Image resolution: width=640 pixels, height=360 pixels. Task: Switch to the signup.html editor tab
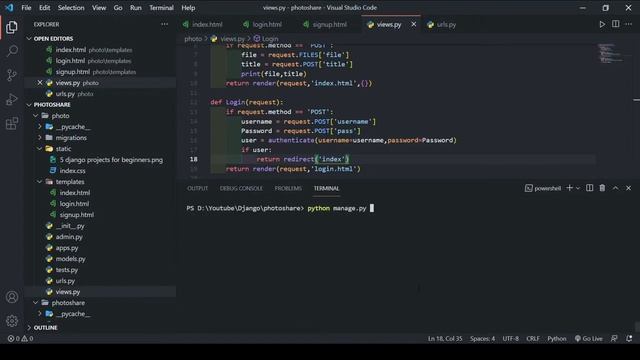click(x=329, y=24)
